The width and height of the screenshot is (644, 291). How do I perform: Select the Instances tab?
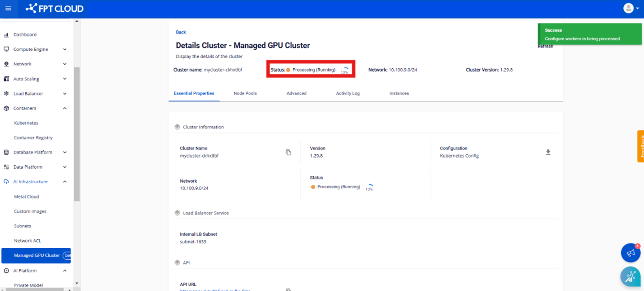(399, 93)
